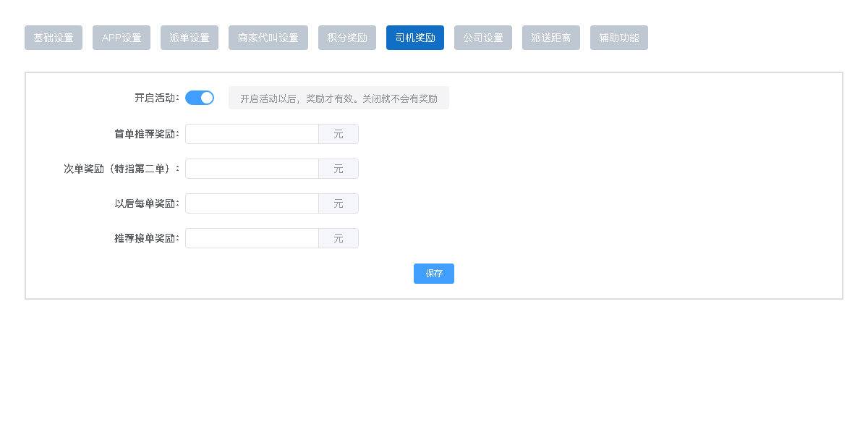Switch to the 辅助功能 tab

618,38
